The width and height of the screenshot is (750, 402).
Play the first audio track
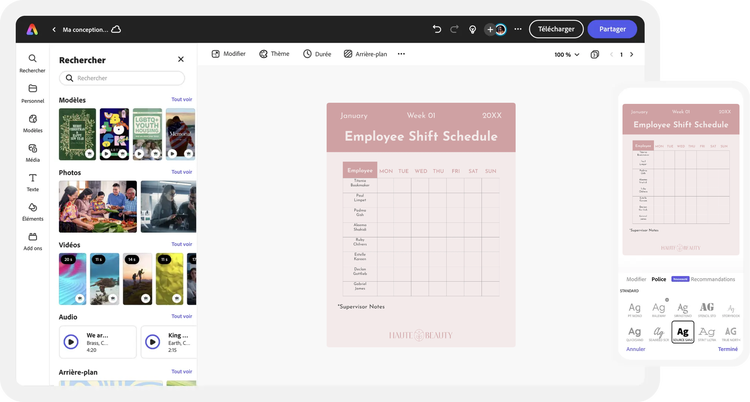71,341
